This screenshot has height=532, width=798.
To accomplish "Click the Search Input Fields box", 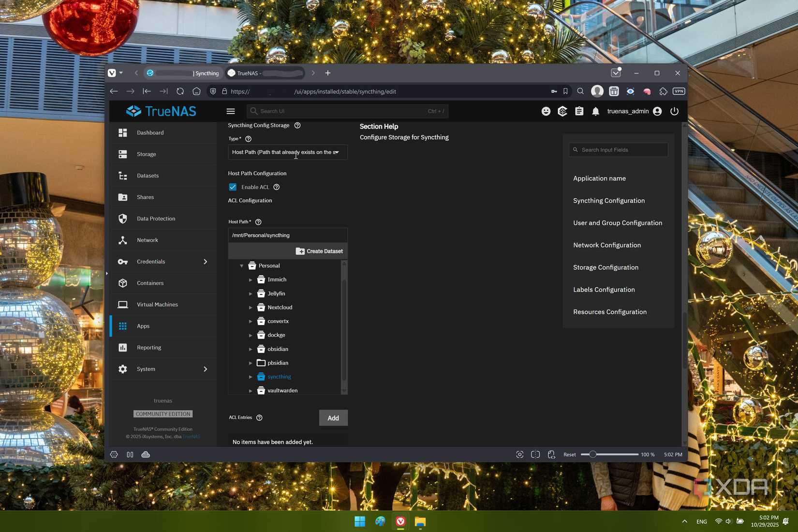I will click(618, 149).
